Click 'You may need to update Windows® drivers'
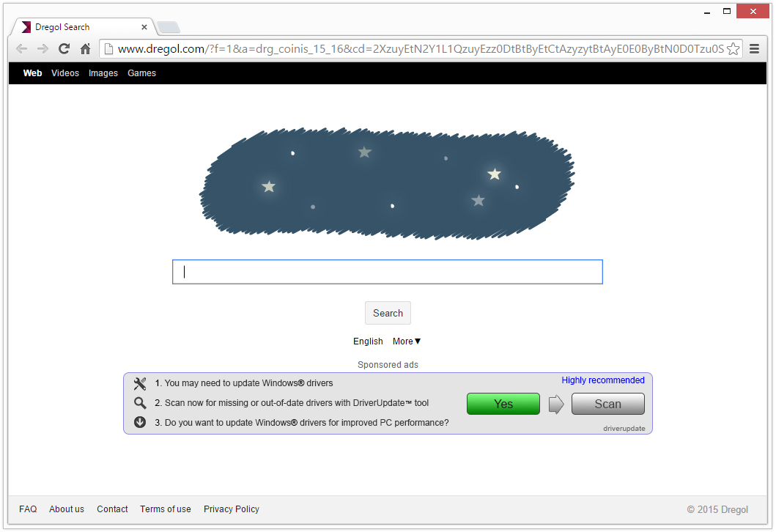 click(x=249, y=383)
